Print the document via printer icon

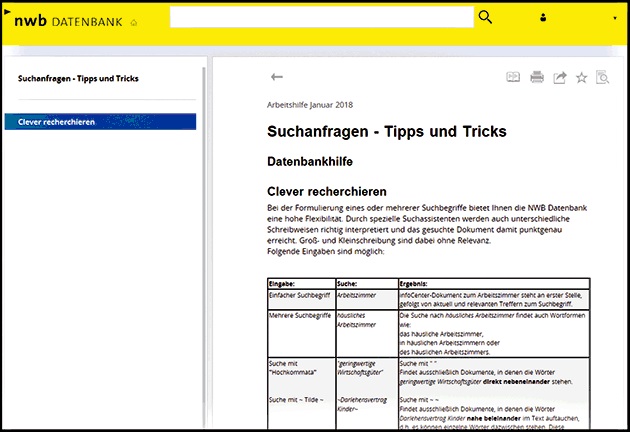click(537, 77)
